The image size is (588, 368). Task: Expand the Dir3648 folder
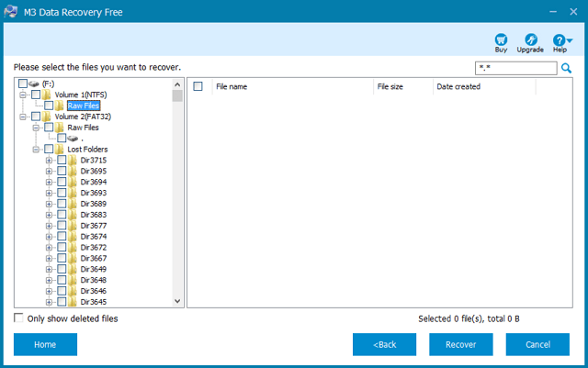click(49, 280)
